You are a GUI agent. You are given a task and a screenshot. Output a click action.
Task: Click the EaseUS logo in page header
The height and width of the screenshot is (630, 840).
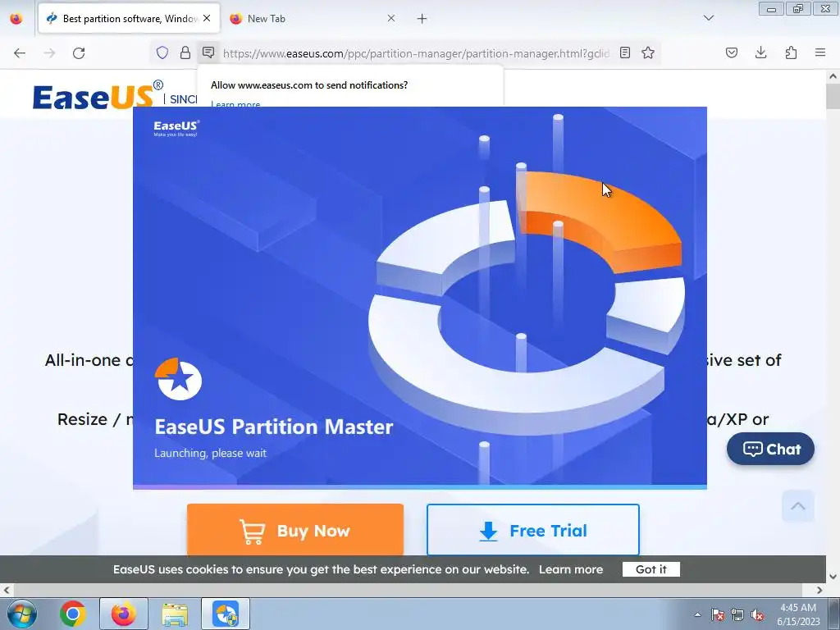98,95
